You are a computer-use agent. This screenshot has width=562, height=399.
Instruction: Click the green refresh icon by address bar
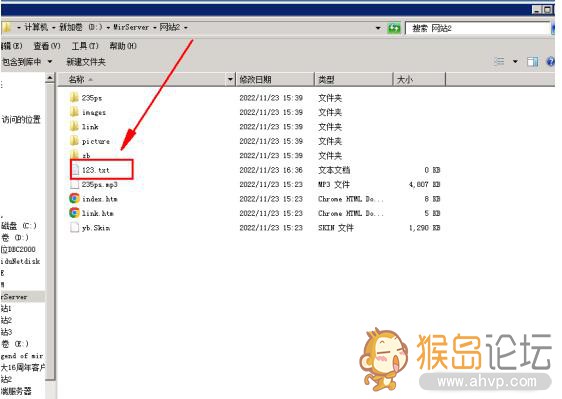394,28
